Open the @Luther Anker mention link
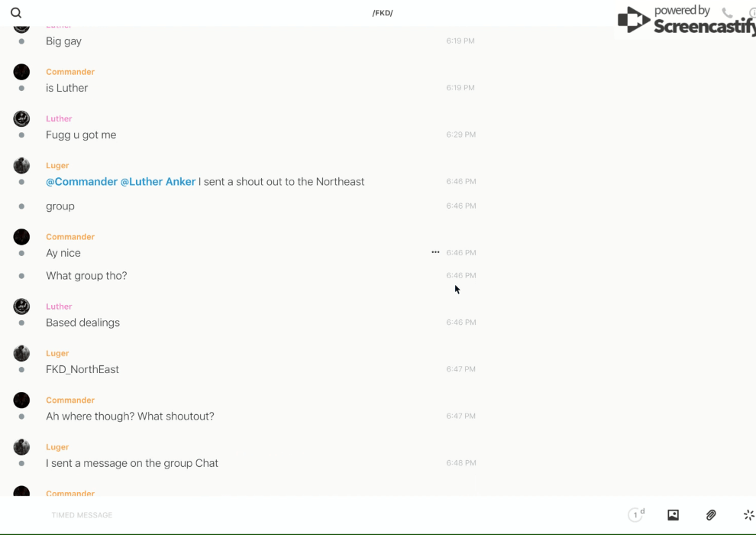756x535 pixels. 158,182
